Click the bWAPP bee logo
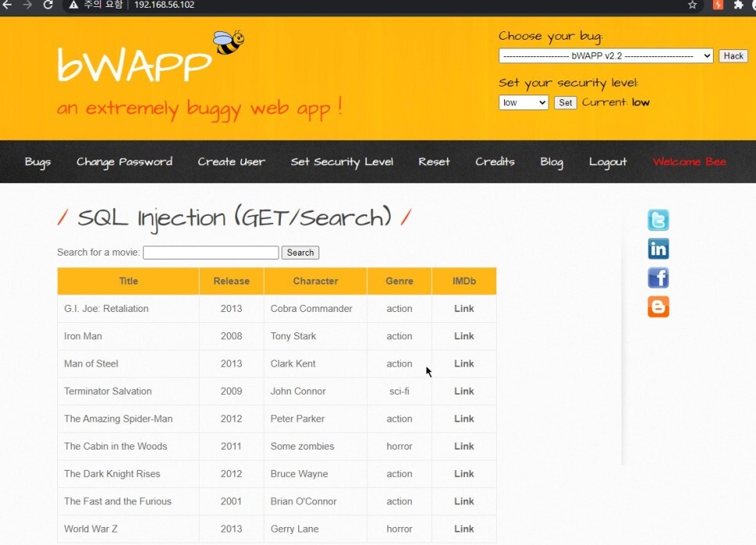The image size is (756, 545). click(x=229, y=42)
